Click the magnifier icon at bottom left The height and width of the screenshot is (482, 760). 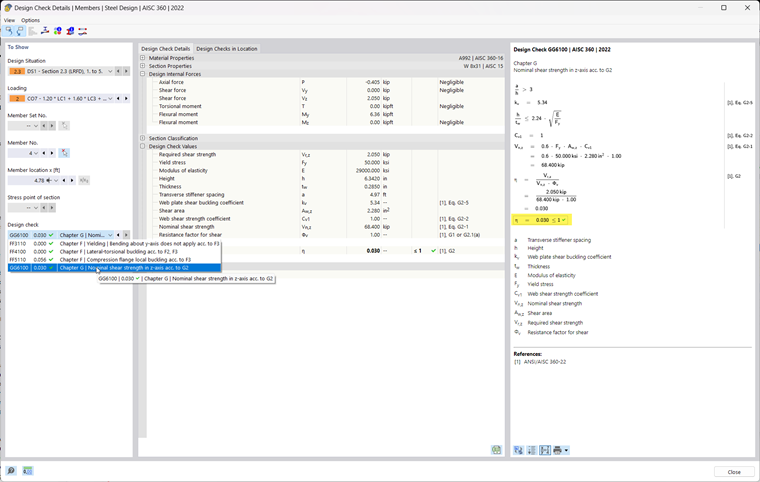pos(11,471)
